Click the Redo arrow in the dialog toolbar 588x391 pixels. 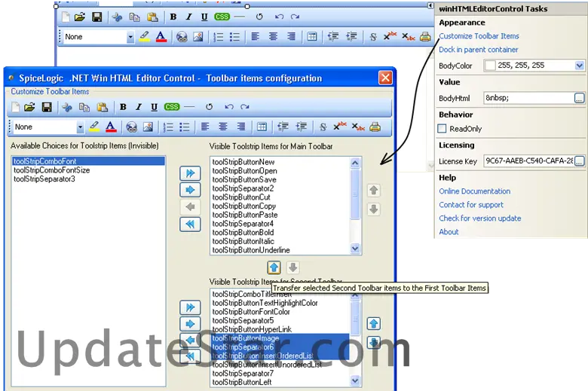[245, 107]
